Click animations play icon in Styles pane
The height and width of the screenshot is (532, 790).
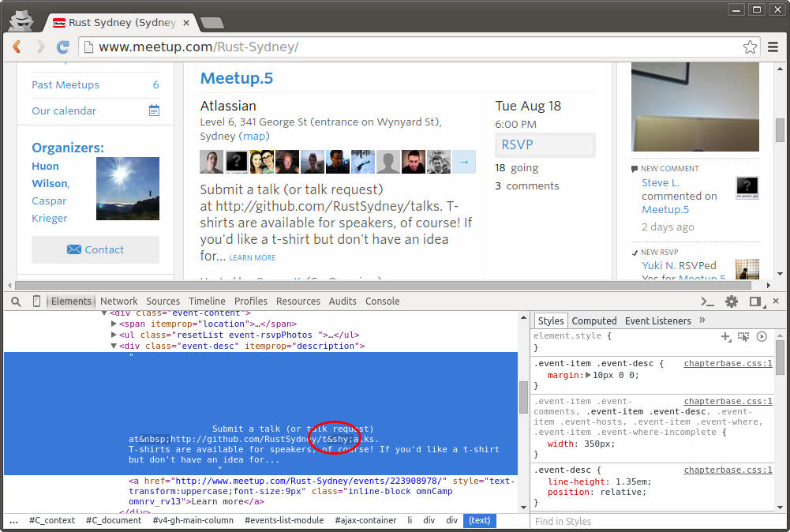click(x=762, y=336)
